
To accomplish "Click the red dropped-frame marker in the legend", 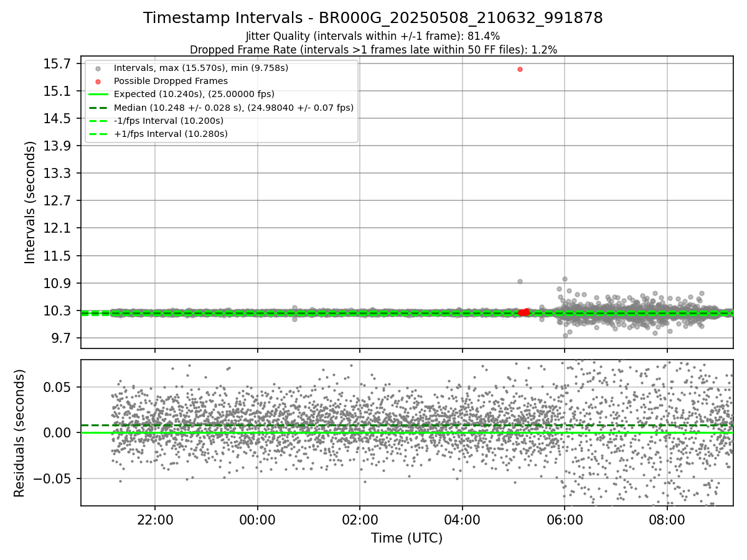I will 98,81.
